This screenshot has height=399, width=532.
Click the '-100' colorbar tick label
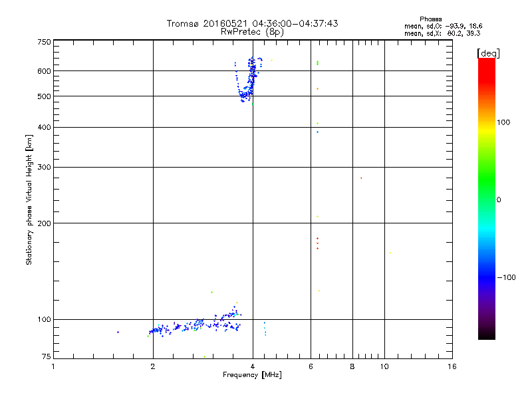click(x=506, y=277)
